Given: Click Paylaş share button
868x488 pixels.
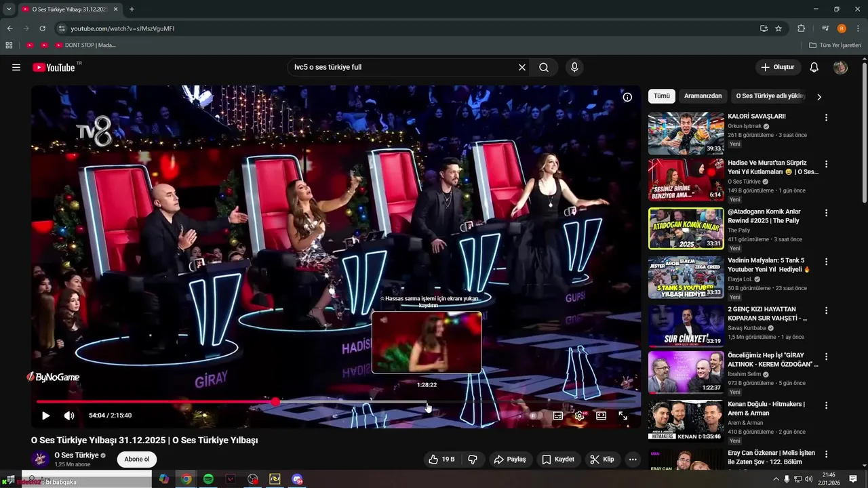Looking at the screenshot, I should [x=510, y=460].
